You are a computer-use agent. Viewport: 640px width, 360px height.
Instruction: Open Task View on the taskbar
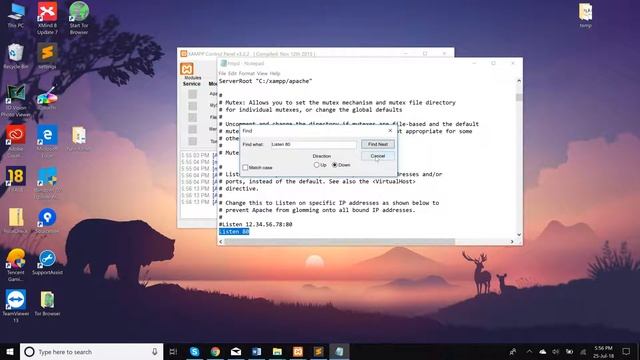tap(173, 351)
